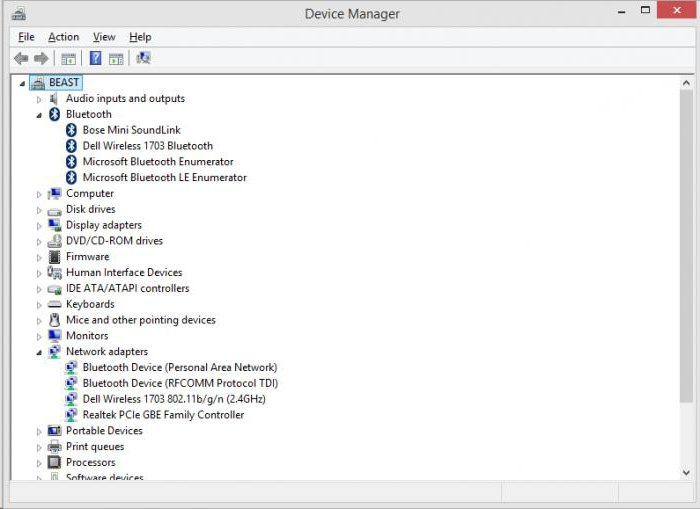Click the scrollbar down arrow

tap(686, 472)
